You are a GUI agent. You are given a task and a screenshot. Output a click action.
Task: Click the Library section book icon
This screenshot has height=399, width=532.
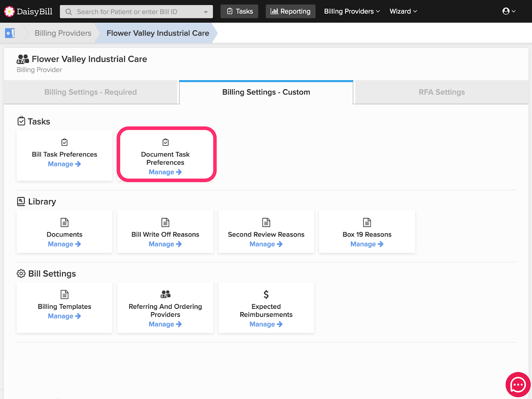tap(21, 201)
